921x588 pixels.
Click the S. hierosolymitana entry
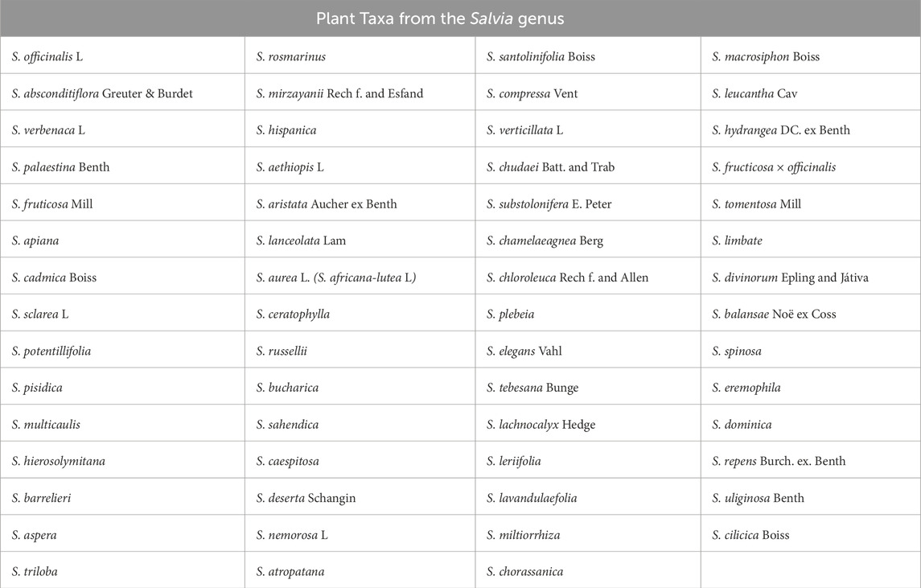(x=59, y=461)
